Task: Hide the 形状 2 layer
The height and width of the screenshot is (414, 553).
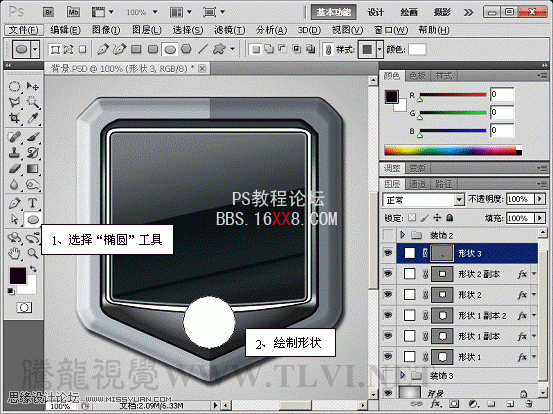Action: [x=388, y=294]
